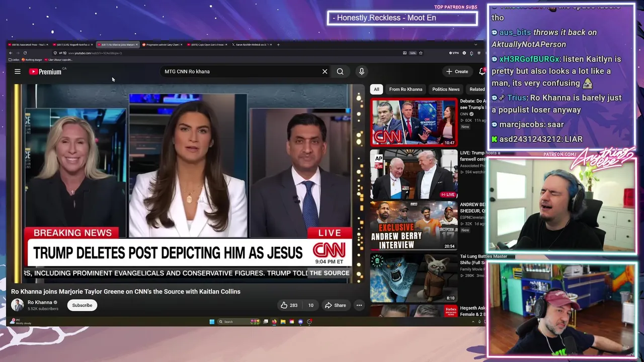Select the Politics News chip
The image size is (644, 362).
446,89
